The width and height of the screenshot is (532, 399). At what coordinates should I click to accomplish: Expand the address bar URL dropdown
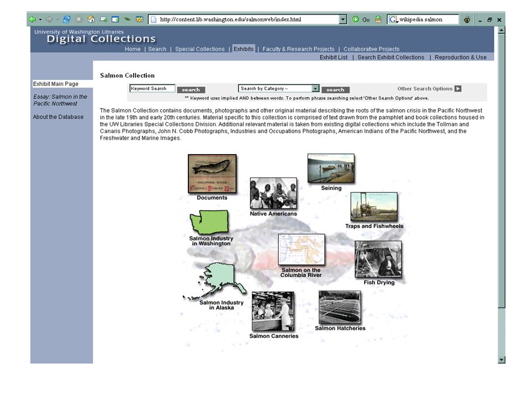[x=343, y=19]
